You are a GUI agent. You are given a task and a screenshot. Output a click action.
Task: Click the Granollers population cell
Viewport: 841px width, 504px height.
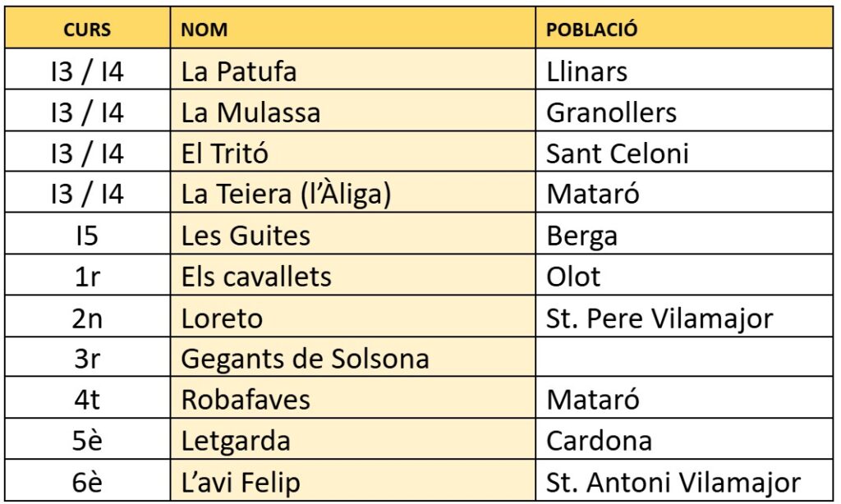(x=611, y=112)
